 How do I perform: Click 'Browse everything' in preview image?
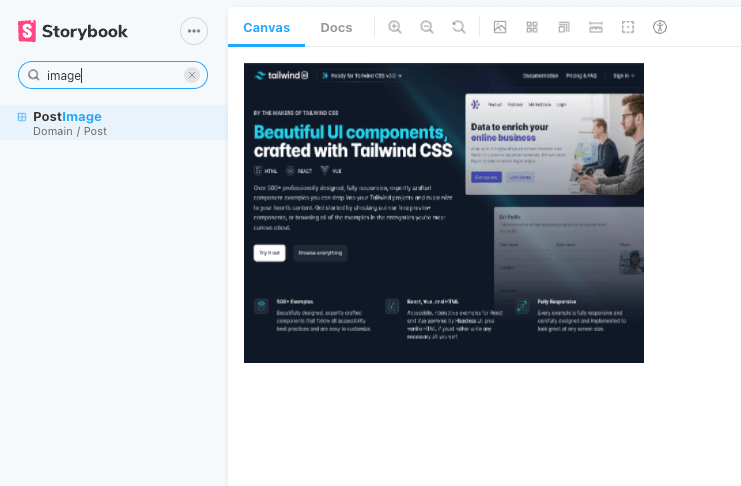pos(320,253)
